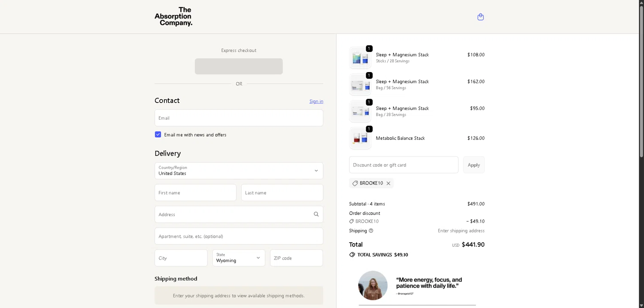Click the Total Savings tag icon
This screenshot has width=644, height=308.
(352, 255)
